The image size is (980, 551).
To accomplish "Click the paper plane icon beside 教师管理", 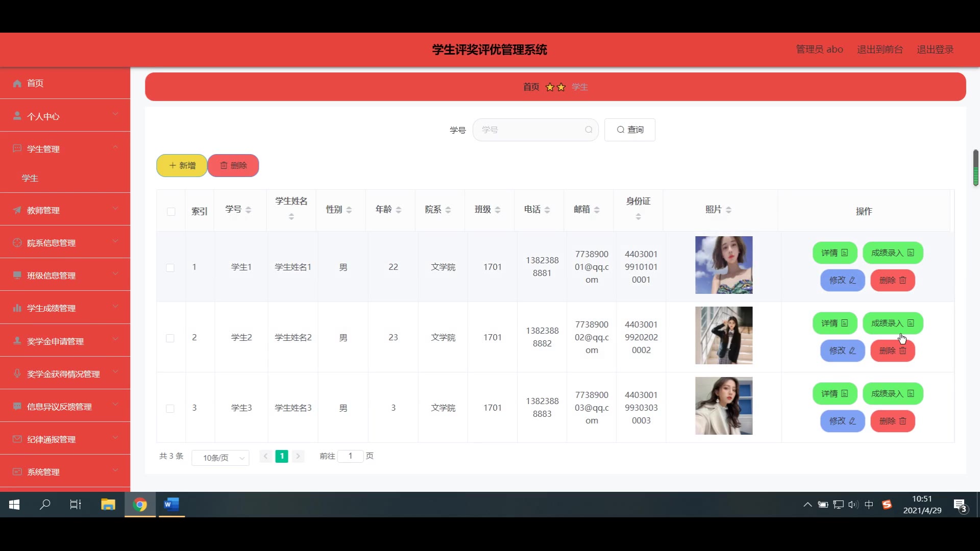I will coord(17,210).
